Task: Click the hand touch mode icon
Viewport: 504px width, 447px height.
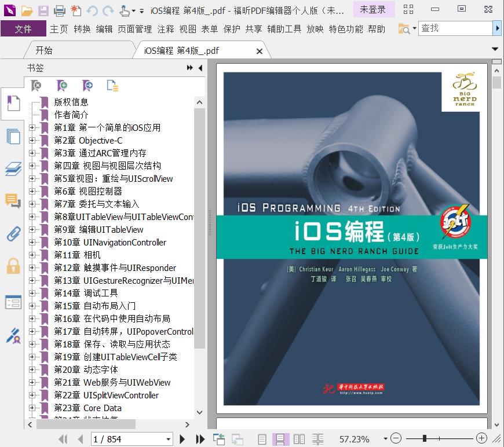Action: click(125, 11)
